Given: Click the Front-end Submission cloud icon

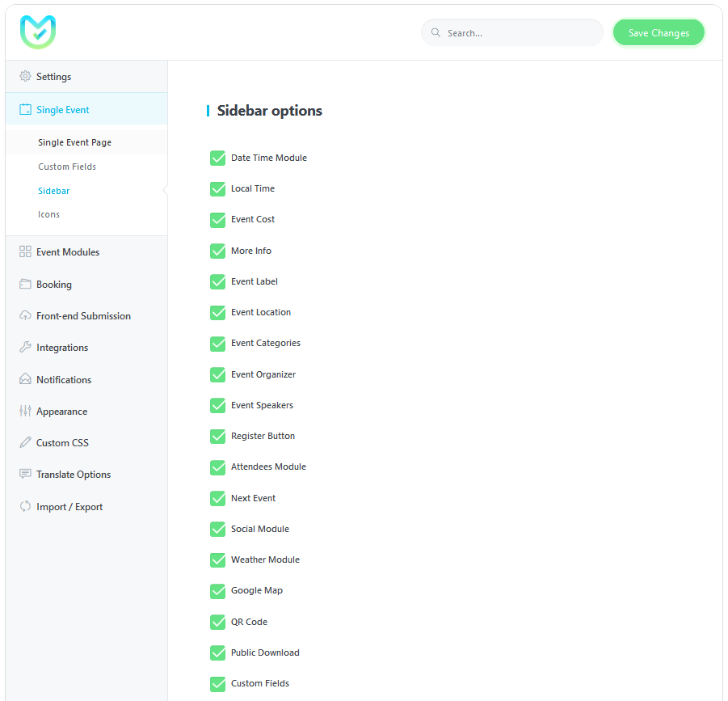Looking at the screenshot, I should point(25,316).
